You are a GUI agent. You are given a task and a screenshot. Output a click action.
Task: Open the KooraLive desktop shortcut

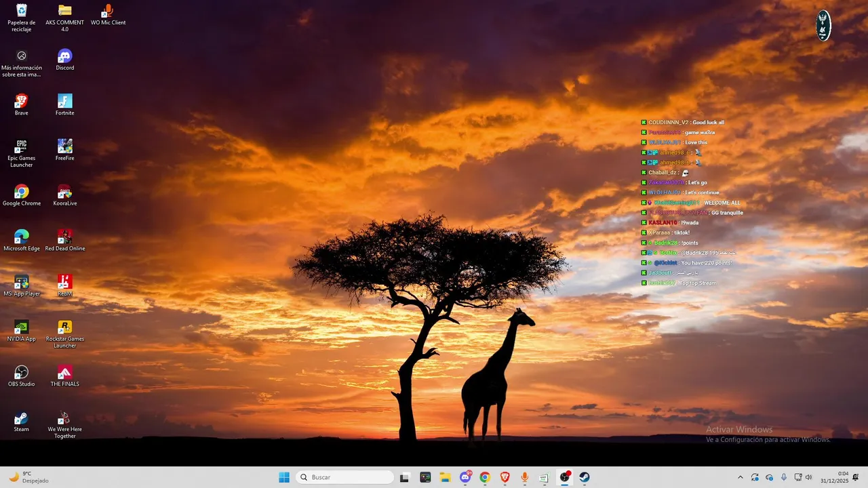click(65, 195)
